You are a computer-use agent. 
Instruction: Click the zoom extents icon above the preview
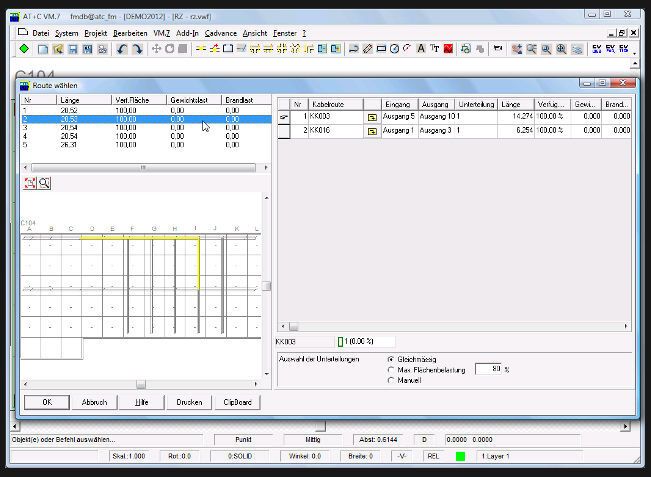click(30, 183)
